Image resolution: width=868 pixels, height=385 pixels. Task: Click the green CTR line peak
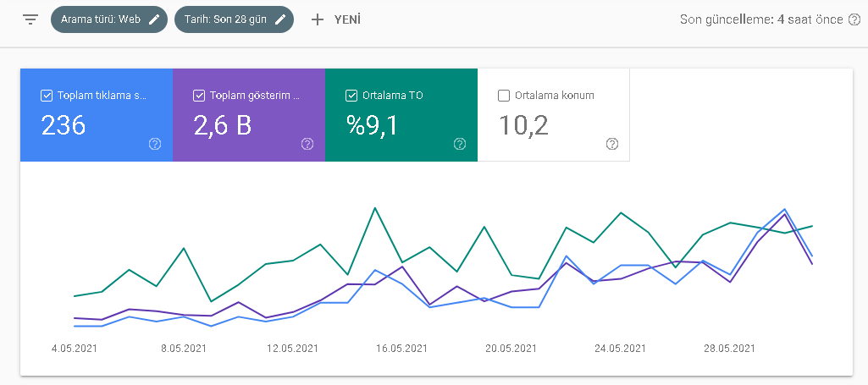click(375, 208)
